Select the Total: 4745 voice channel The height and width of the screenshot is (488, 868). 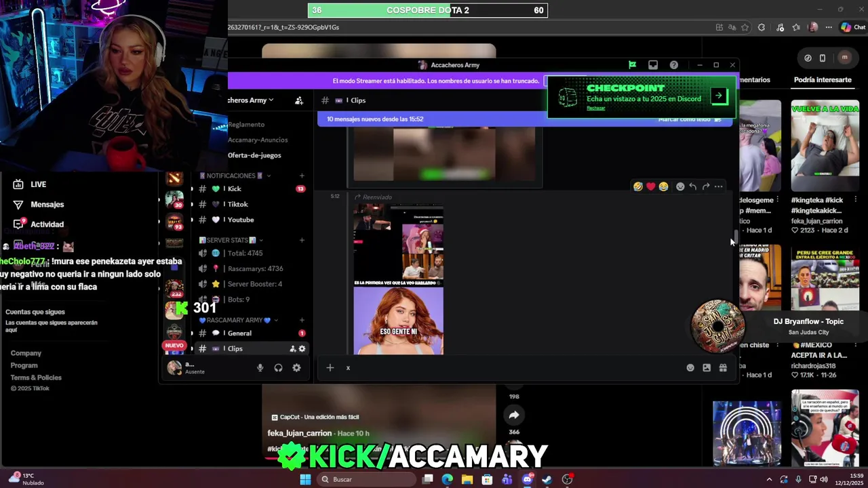point(251,253)
